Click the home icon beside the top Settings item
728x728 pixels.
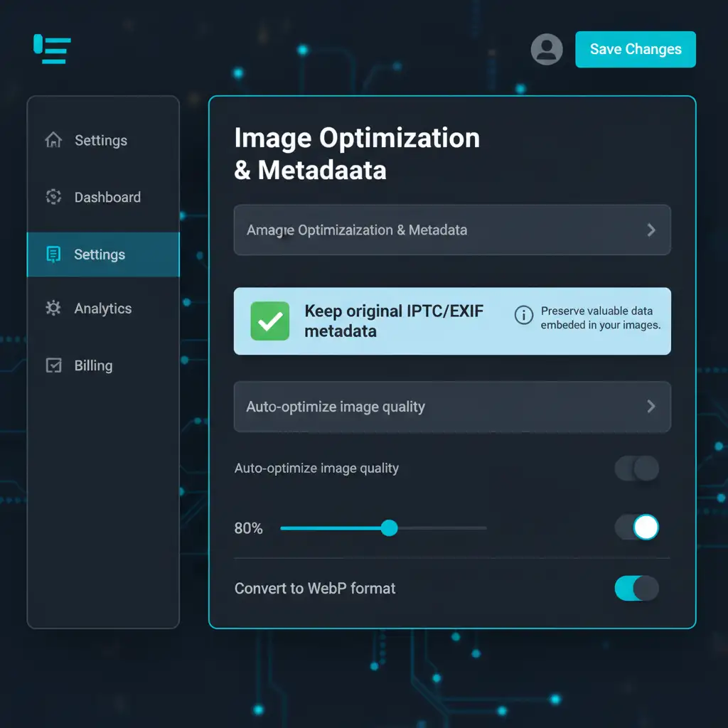[x=53, y=140]
